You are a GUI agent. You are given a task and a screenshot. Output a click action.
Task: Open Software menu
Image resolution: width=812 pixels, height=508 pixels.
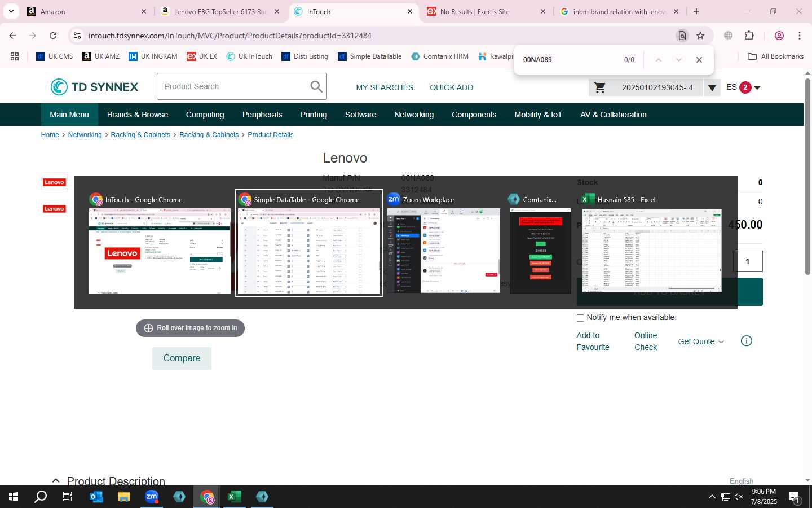click(361, 115)
